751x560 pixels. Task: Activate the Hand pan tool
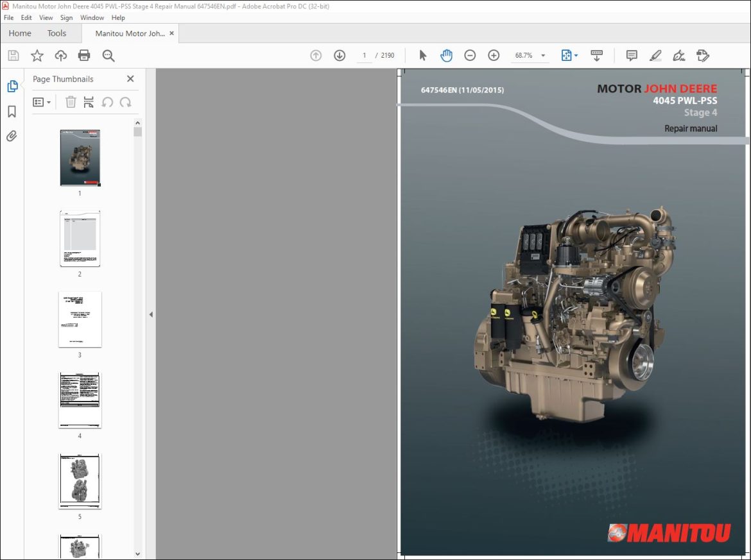pos(446,56)
